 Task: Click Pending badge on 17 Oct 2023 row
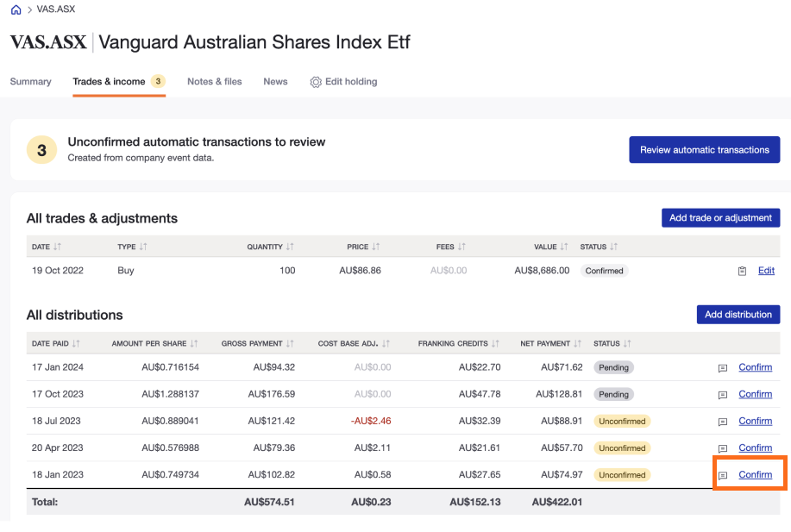tap(613, 394)
